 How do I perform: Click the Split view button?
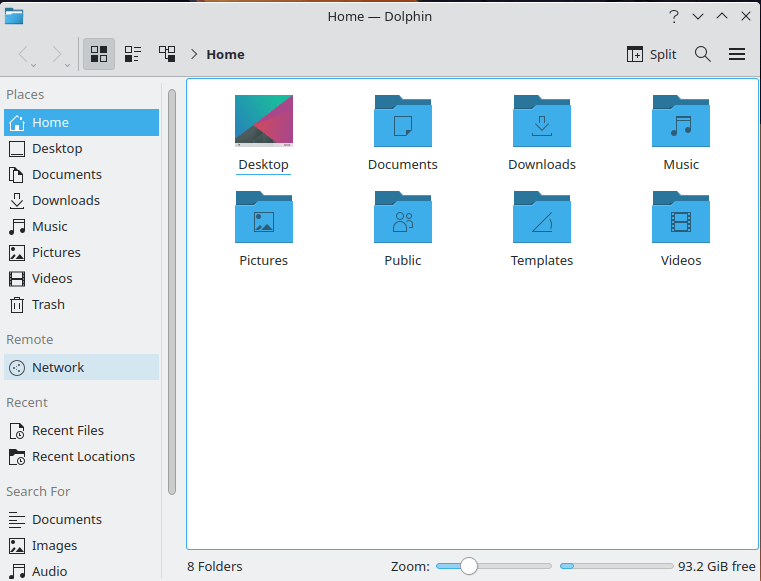[651, 54]
